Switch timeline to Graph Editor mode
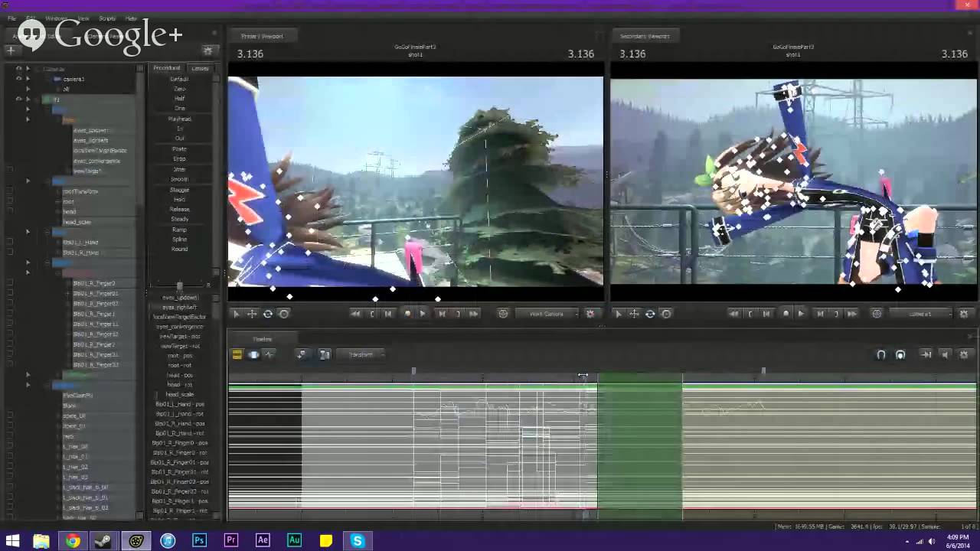 [269, 354]
